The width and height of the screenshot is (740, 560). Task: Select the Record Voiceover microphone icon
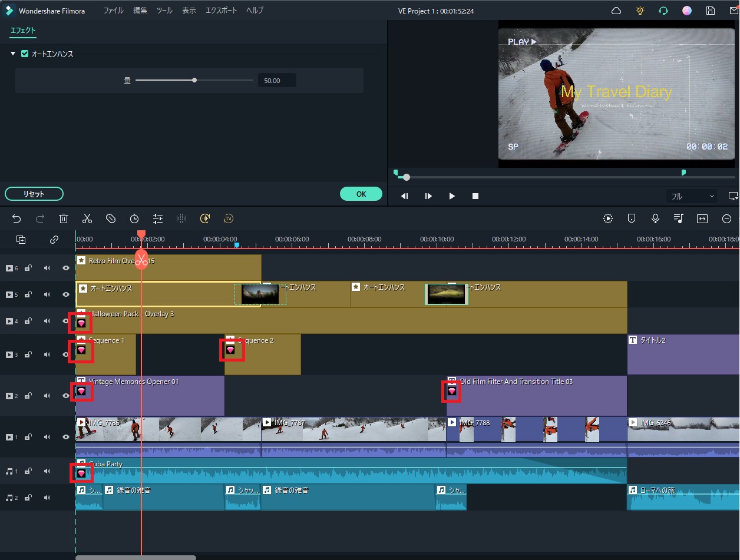point(655,218)
